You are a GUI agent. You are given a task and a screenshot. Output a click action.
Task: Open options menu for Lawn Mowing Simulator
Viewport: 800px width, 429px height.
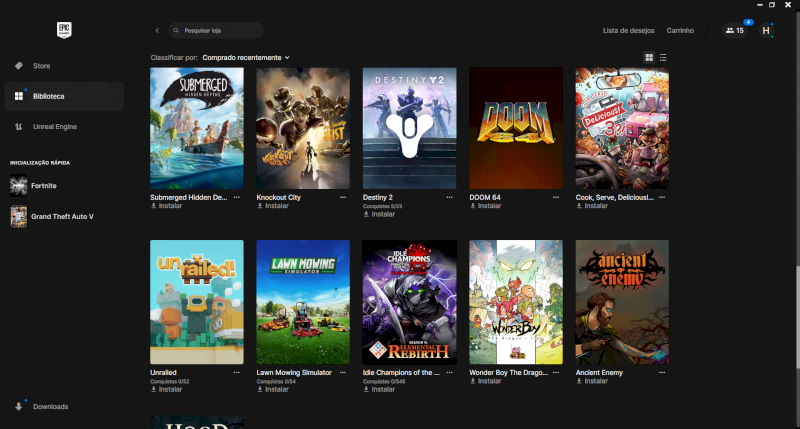tap(343, 373)
